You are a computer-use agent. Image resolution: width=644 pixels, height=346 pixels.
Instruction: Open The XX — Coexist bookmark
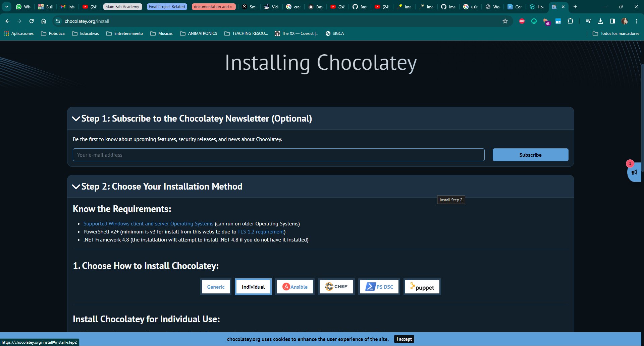(x=297, y=33)
